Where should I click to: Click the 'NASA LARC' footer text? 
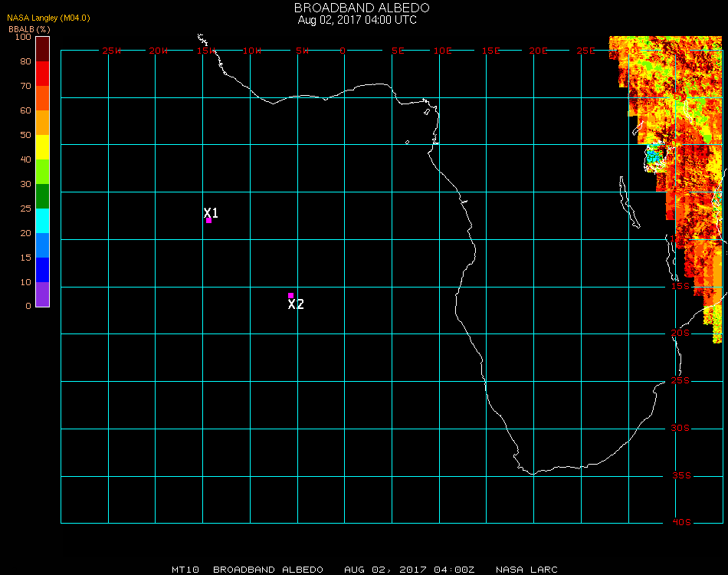pos(526,570)
